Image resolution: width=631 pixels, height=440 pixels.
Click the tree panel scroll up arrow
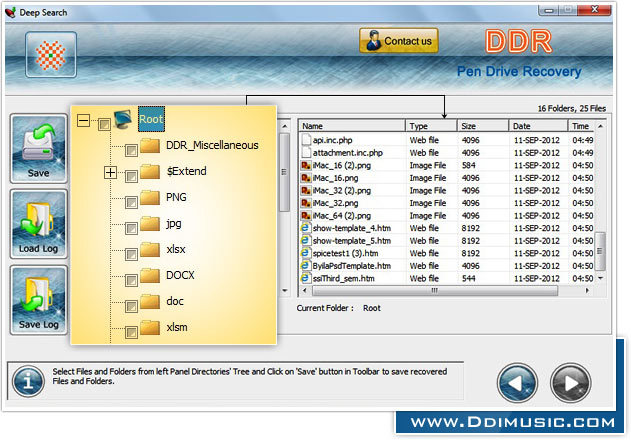point(285,126)
